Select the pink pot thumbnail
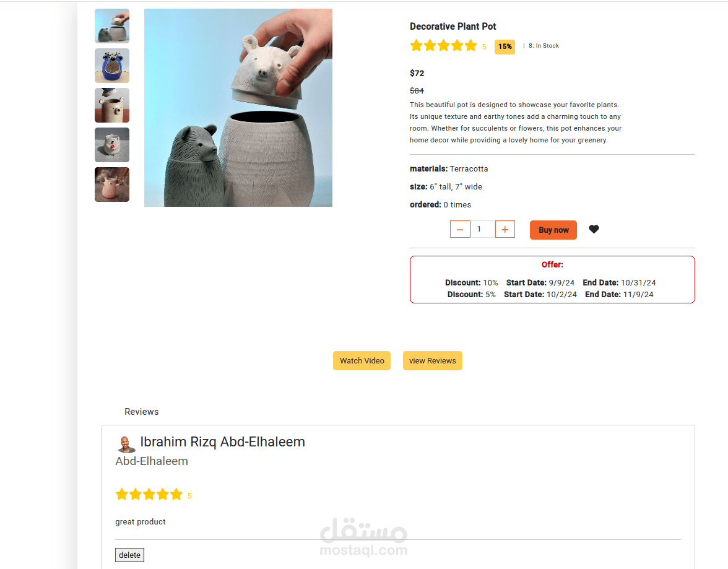This screenshot has height=569, width=728. pyautogui.click(x=112, y=185)
